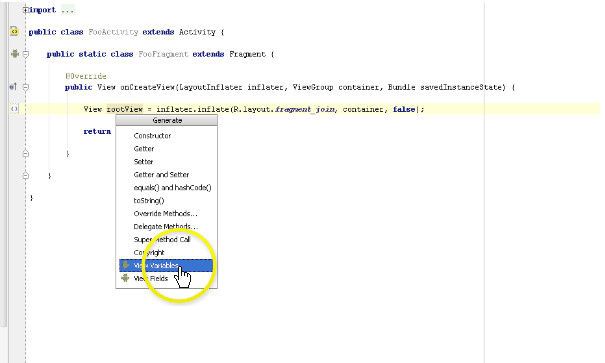Choose Setter from the Generate menu

tap(166, 162)
